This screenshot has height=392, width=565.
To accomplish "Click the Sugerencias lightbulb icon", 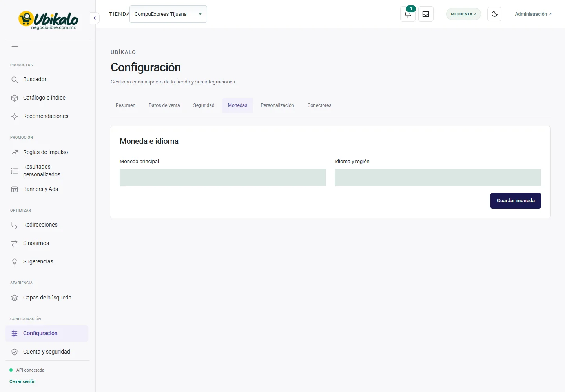I will [x=15, y=262].
